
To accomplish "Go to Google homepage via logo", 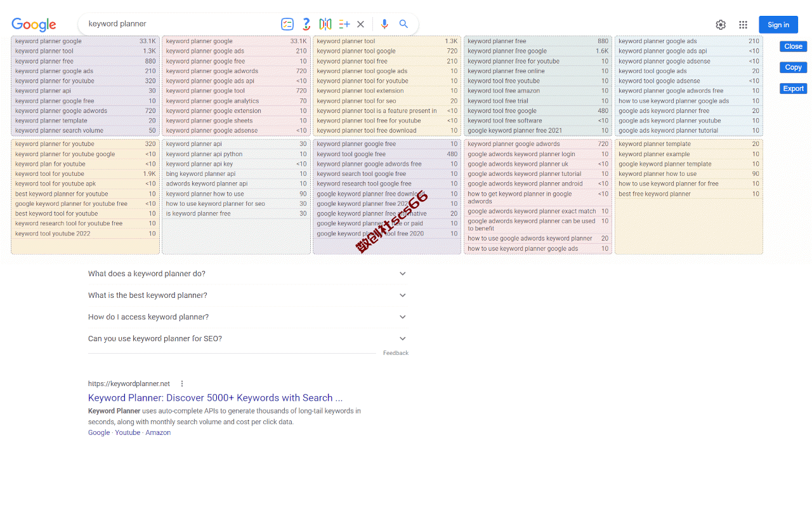I will tap(34, 25).
